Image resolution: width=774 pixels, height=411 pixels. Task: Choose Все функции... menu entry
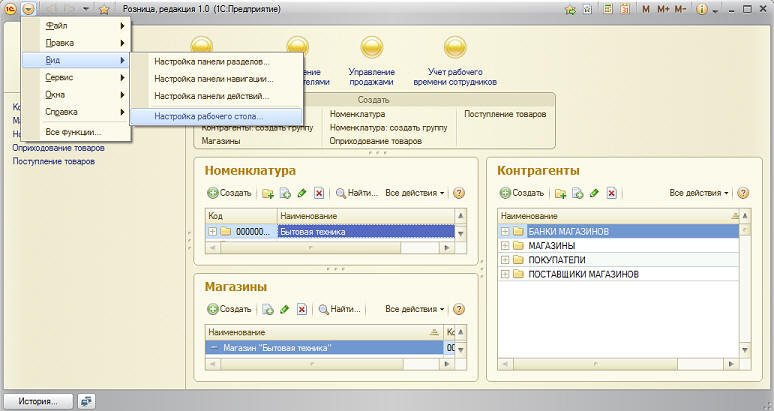[x=77, y=132]
